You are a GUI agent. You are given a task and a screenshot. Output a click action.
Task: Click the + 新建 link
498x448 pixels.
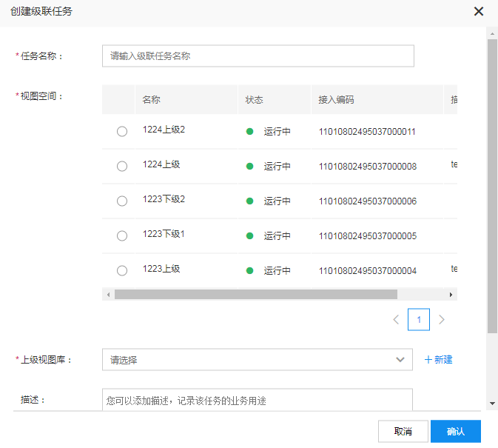438,360
